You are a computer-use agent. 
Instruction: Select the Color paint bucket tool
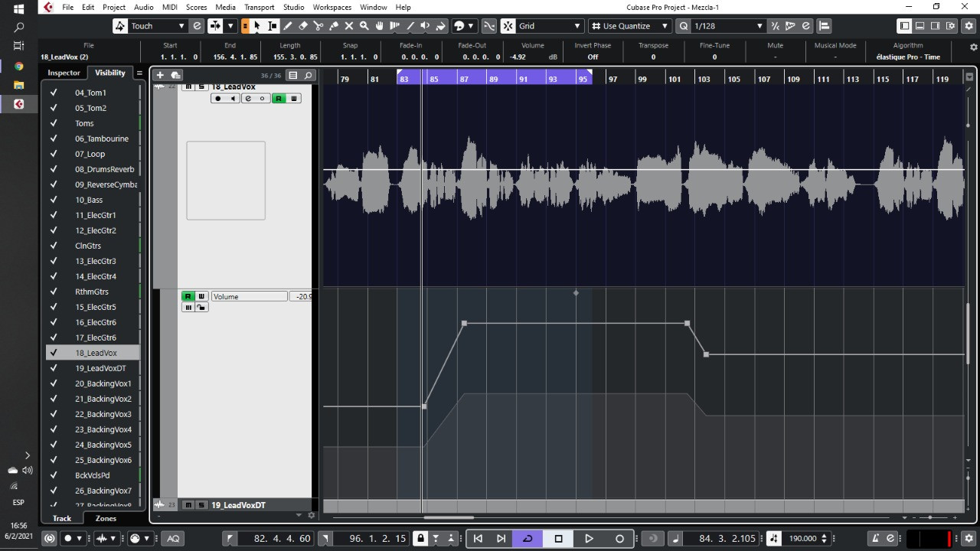point(441,26)
